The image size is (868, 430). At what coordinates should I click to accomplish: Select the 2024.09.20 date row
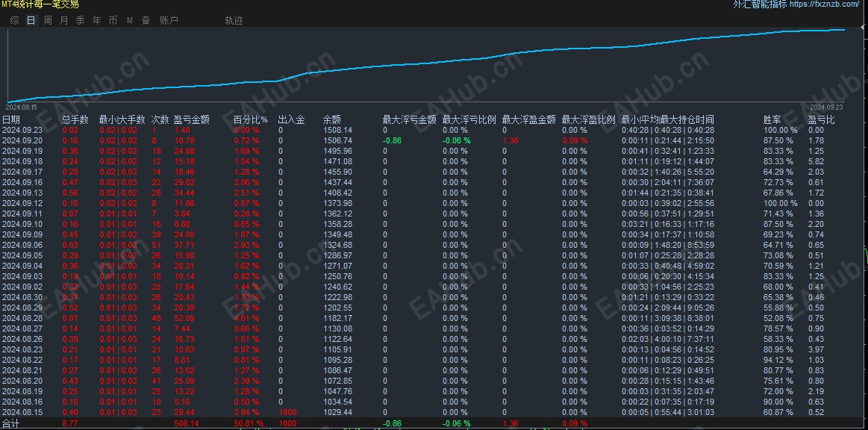click(22, 140)
